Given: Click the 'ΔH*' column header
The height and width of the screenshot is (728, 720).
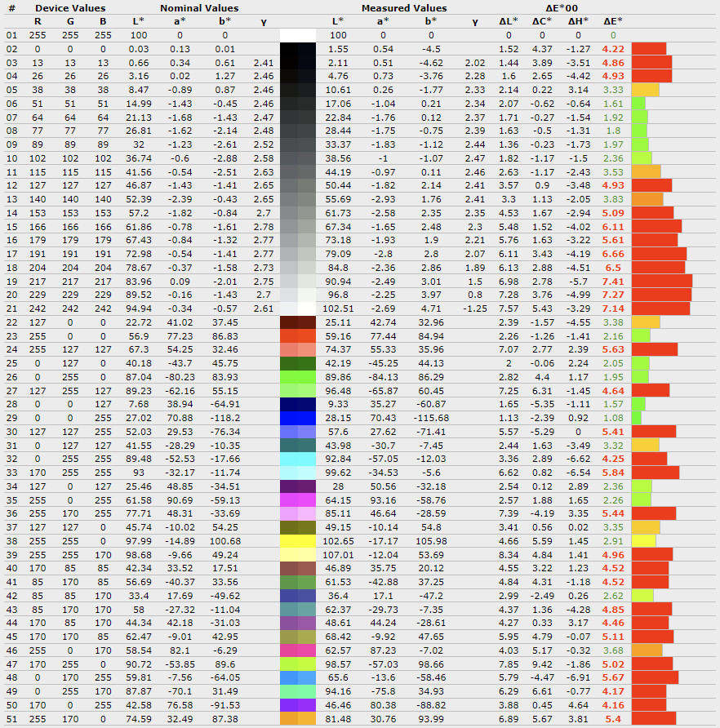Looking at the screenshot, I should click(x=578, y=21).
